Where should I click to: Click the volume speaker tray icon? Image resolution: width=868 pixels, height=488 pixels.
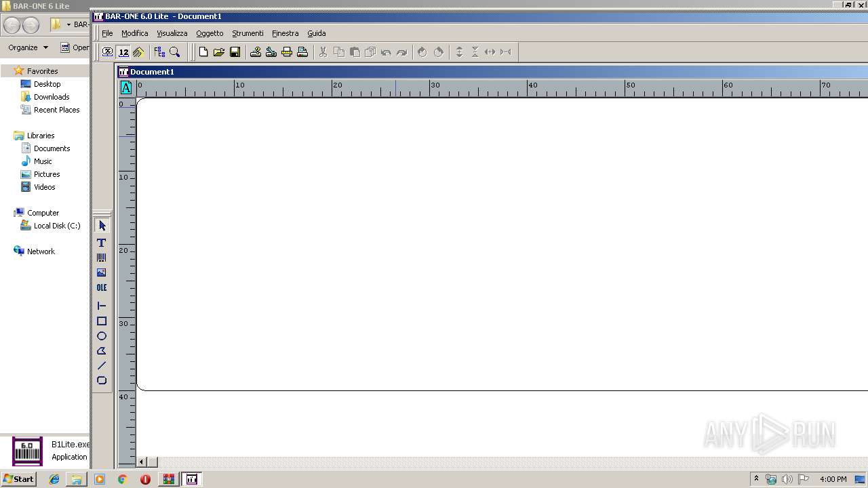click(x=787, y=479)
